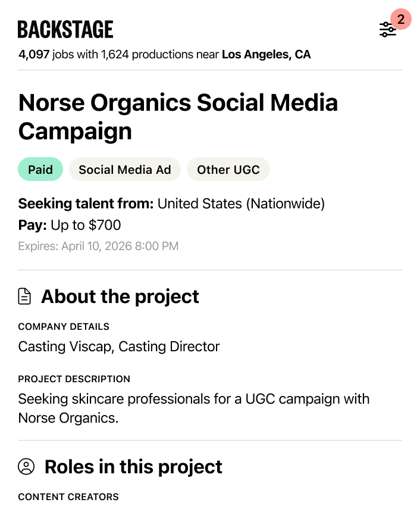Click the Pay: Up to $700 line

70,225
